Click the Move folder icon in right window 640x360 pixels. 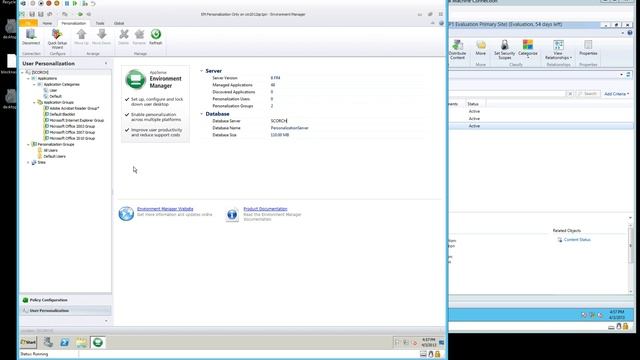point(481,45)
